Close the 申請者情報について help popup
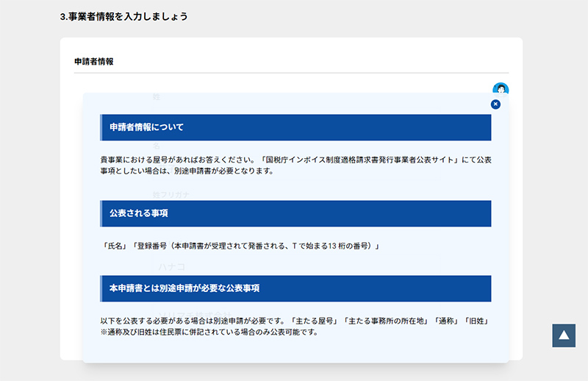 495,104
